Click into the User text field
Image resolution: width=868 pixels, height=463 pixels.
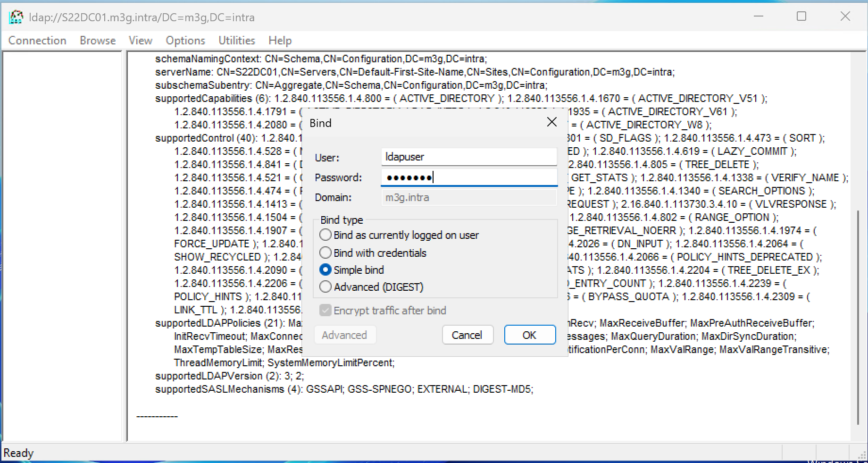(468, 157)
